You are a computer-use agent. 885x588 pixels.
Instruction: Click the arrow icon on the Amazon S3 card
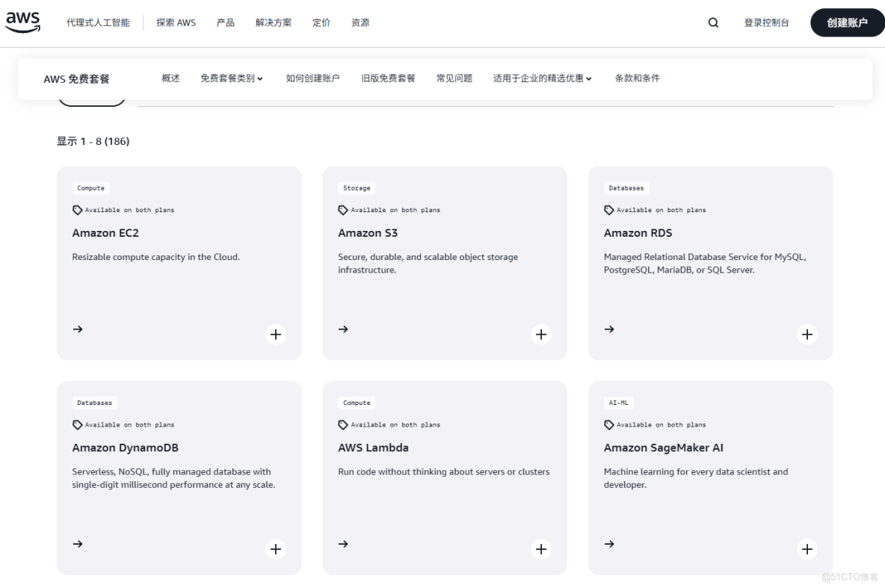(x=343, y=329)
